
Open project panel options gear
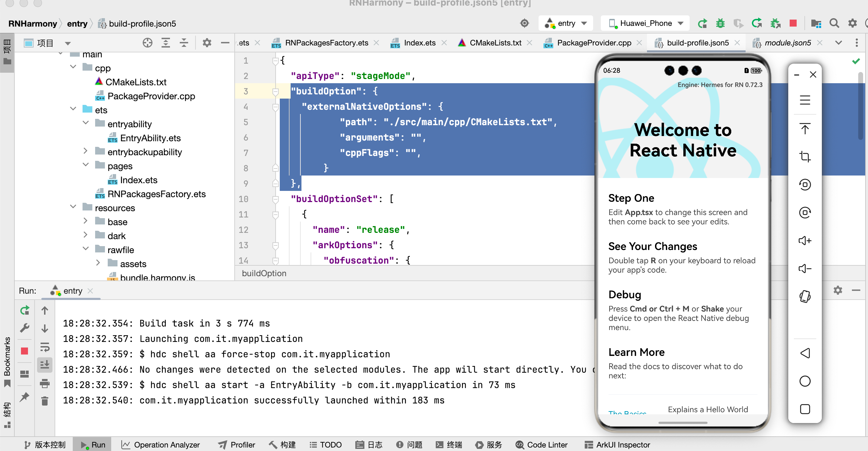[207, 43]
